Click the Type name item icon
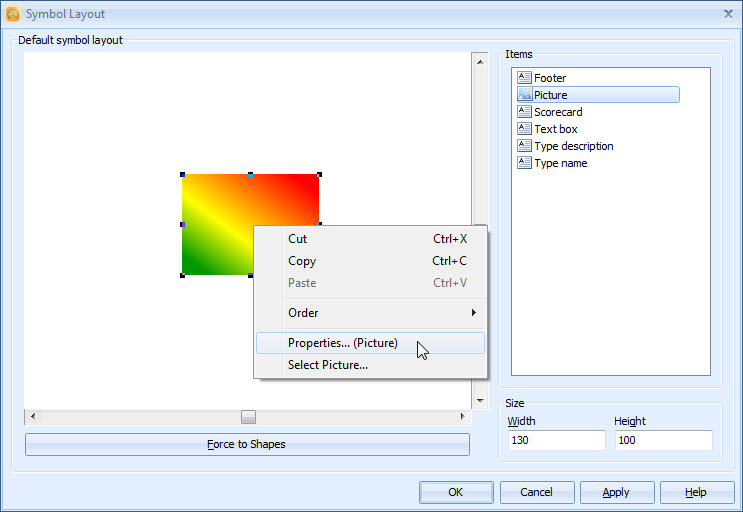743x512 pixels. coord(524,163)
